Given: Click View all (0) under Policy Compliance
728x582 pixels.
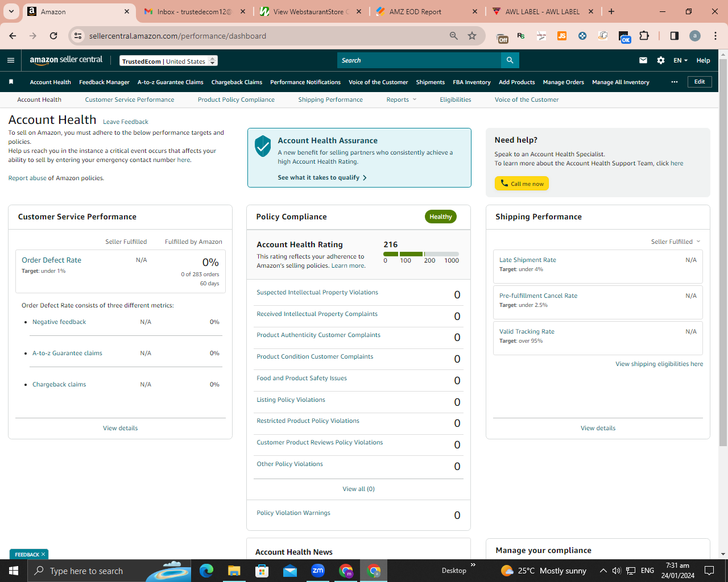Looking at the screenshot, I should [x=358, y=489].
